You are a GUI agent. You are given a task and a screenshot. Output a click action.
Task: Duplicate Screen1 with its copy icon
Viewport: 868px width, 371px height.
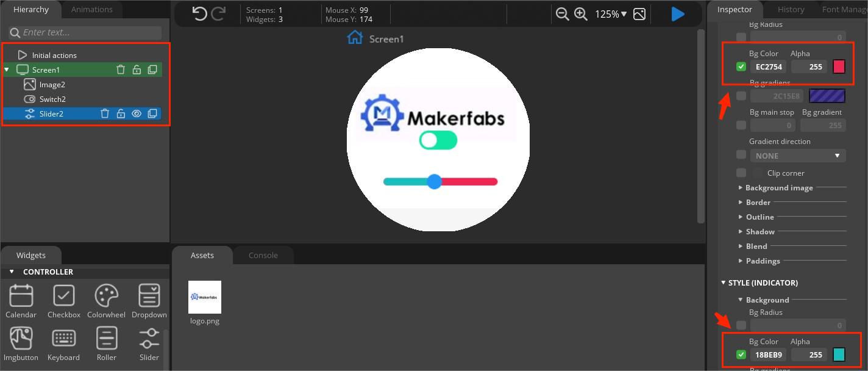pos(152,70)
